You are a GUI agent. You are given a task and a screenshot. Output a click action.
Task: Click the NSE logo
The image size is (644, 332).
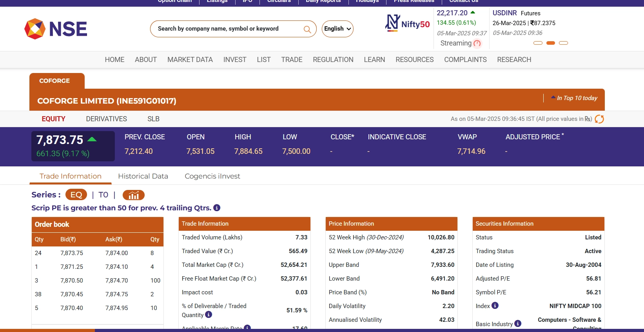(56, 29)
